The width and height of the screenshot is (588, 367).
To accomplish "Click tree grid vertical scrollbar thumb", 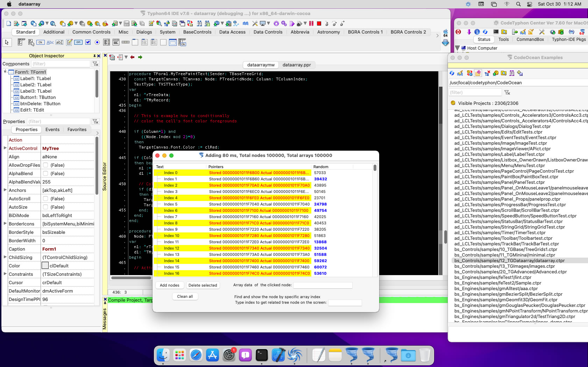I will pos(375,168).
